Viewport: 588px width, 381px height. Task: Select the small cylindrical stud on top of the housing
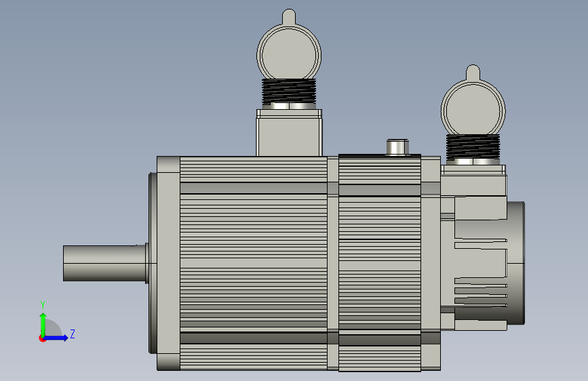click(397, 147)
